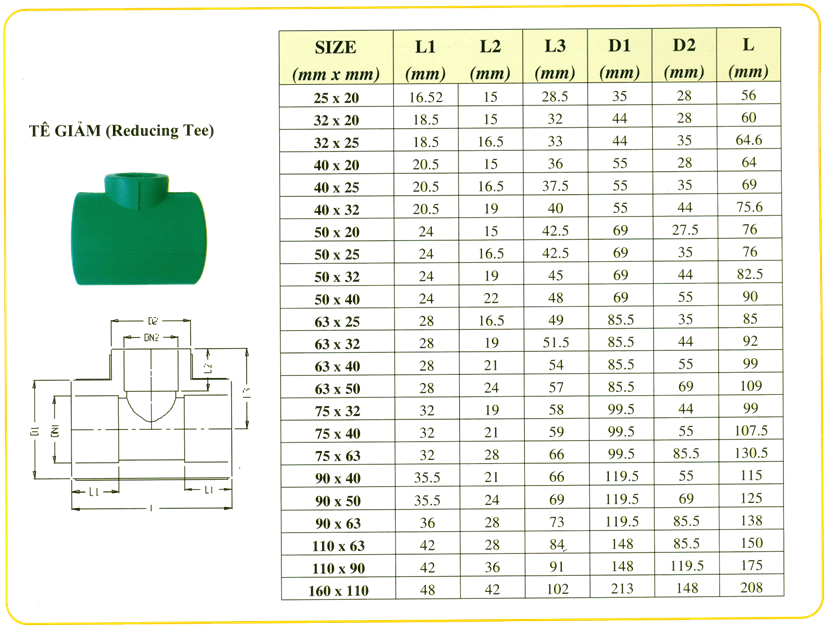Click the value 16.52 under L1
This screenshot has height=629, width=830.
click(x=425, y=98)
